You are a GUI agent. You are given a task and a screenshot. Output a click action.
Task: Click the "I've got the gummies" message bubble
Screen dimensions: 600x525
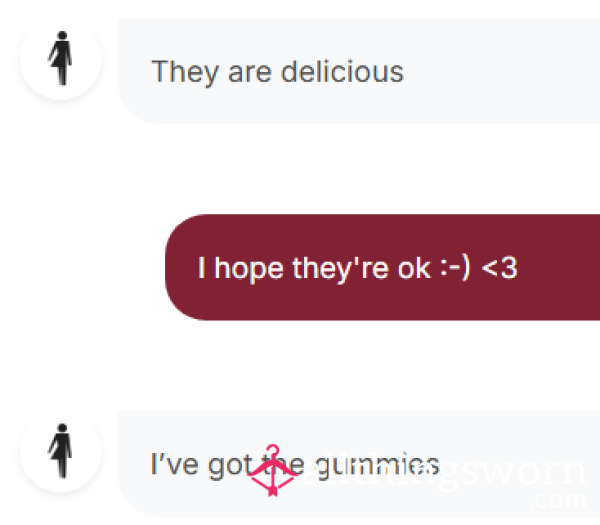pyautogui.click(x=359, y=463)
